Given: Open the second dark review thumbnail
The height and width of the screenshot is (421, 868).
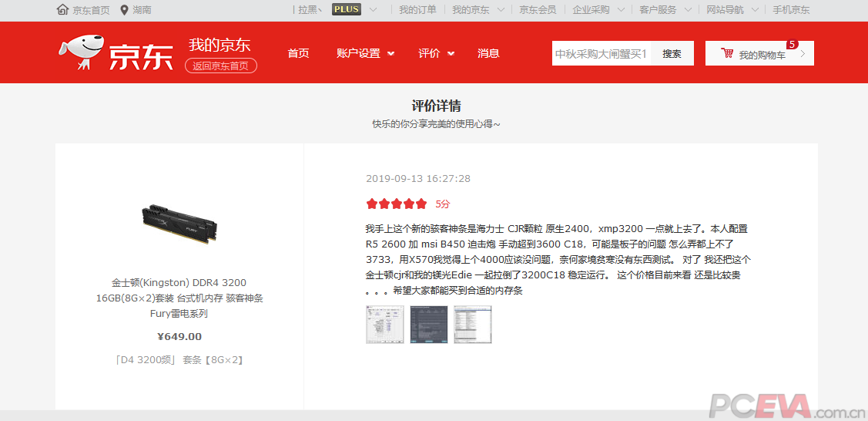Looking at the screenshot, I should pos(429,325).
